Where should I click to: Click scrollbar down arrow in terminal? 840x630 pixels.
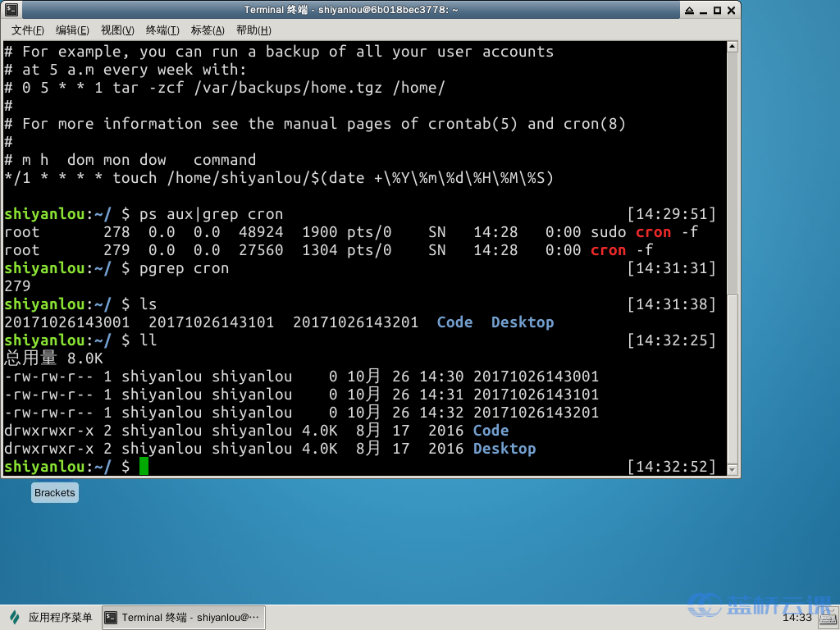[x=733, y=470]
